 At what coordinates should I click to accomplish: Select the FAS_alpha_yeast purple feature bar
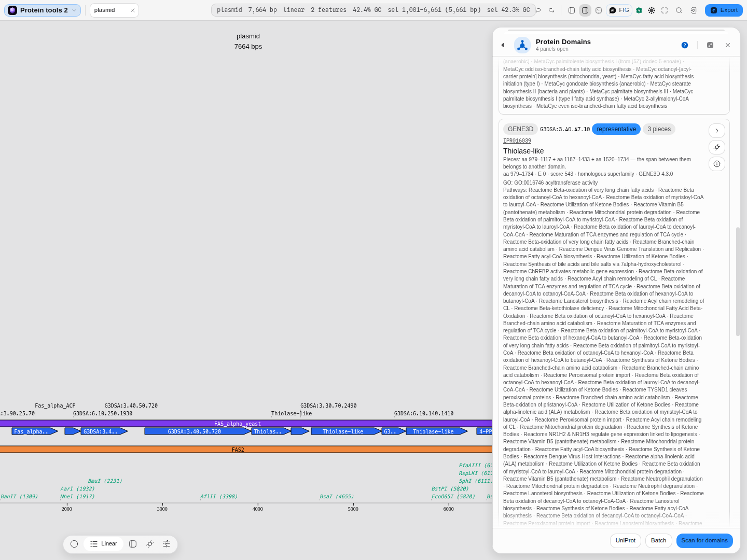(x=246, y=424)
